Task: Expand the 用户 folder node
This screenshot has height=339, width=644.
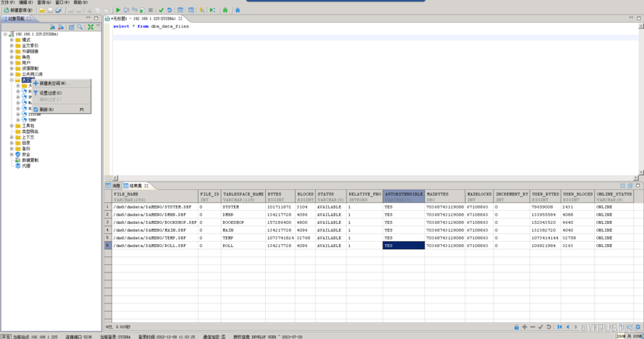Action: [x=12, y=63]
